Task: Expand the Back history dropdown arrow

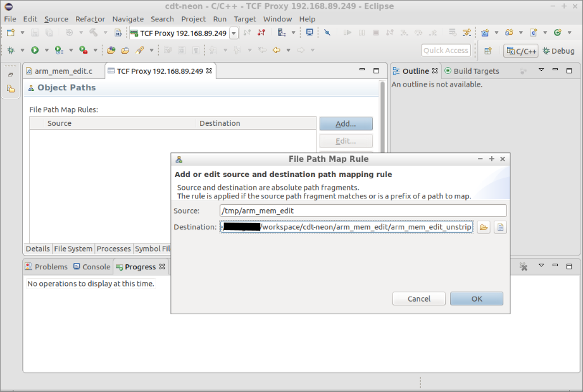Action: [288, 50]
